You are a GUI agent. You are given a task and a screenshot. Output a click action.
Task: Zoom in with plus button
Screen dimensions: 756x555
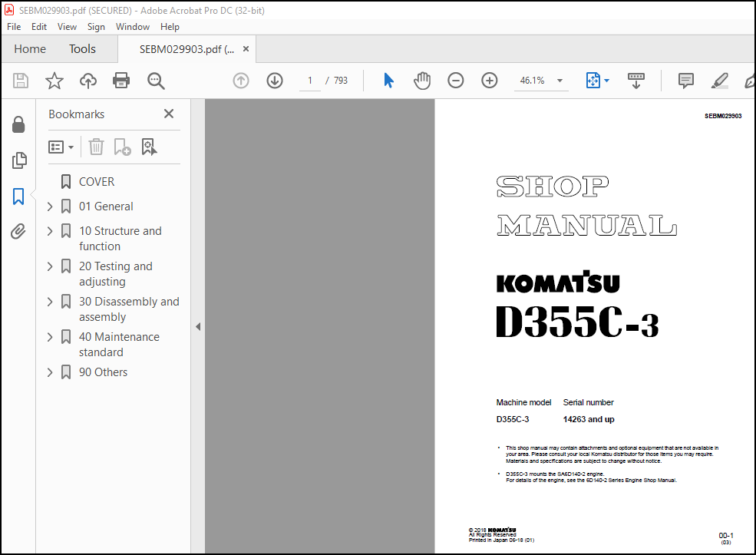pos(490,81)
